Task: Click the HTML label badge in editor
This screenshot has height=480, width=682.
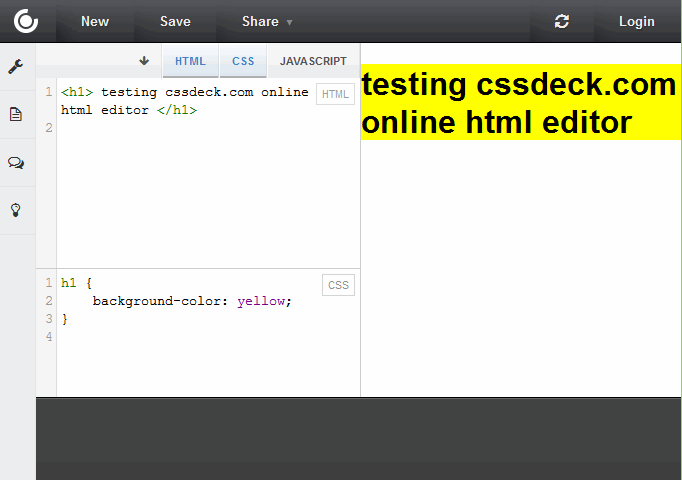Action: (x=335, y=94)
